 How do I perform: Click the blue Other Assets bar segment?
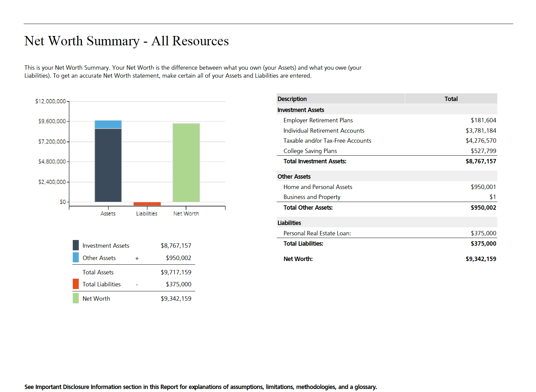[108, 124]
